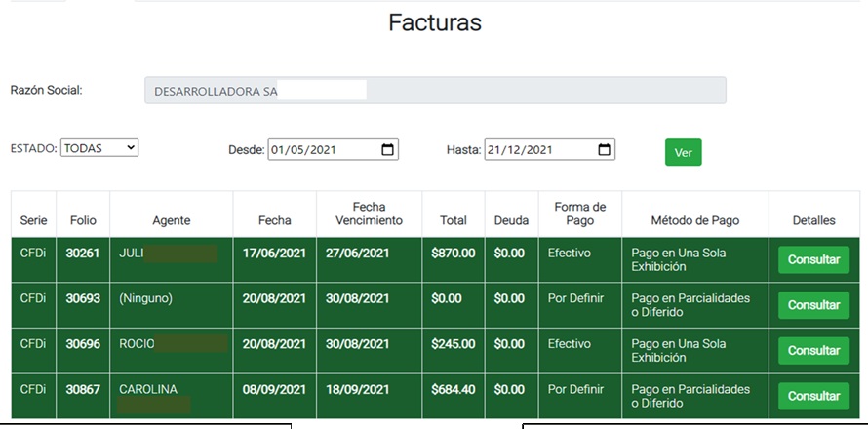The width and height of the screenshot is (868, 429).
Task: Open Consultar for folio 30696
Action: pyautogui.click(x=813, y=351)
